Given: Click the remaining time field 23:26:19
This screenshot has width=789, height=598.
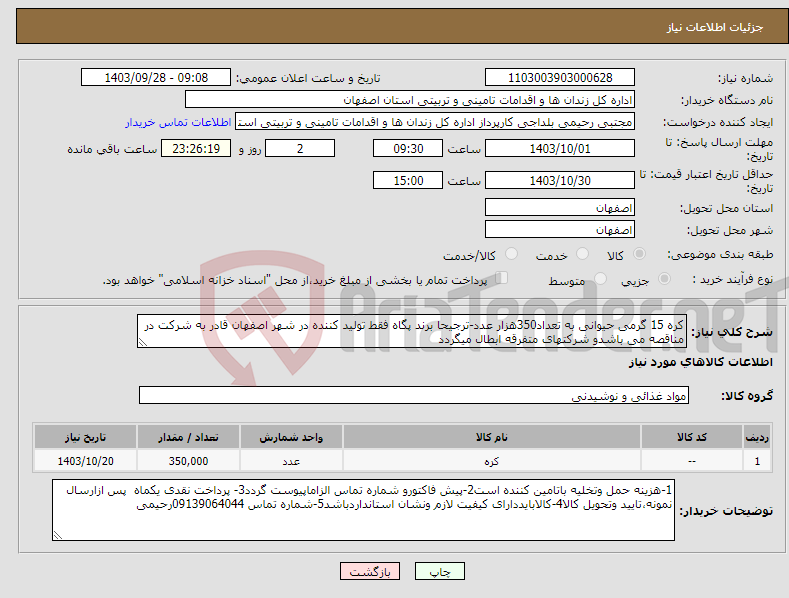Looking at the screenshot, I should tap(196, 148).
